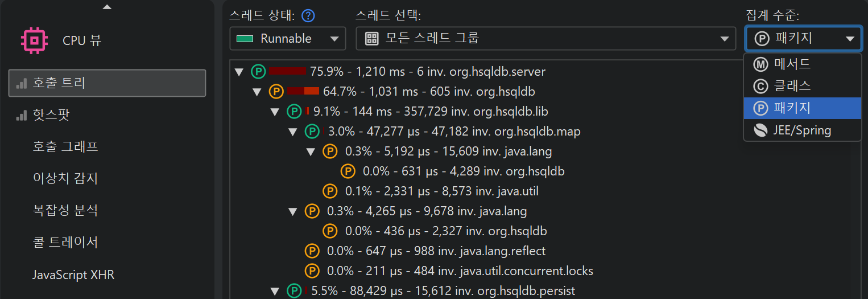The height and width of the screenshot is (299, 868).
Task: Collapse the org.hsqldb.persist tree node
Action: [275, 291]
